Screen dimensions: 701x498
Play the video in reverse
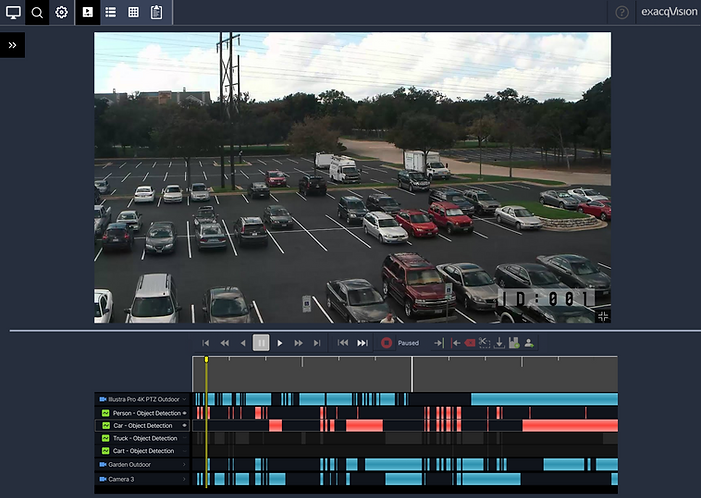(x=243, y=343)
